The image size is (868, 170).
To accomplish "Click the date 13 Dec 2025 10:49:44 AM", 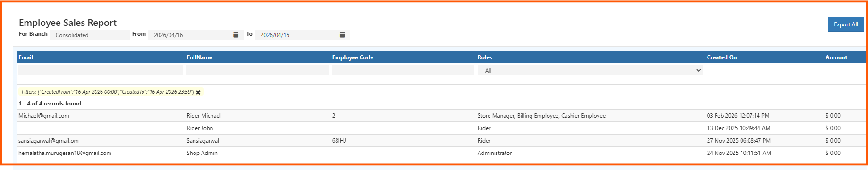I will click(x=739, y=128).
